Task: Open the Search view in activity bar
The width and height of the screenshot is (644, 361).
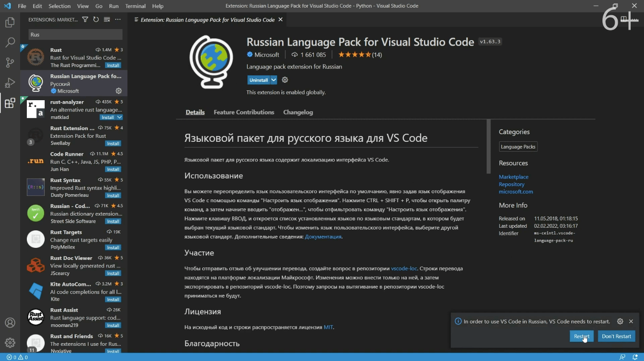Action: point(10,42)
